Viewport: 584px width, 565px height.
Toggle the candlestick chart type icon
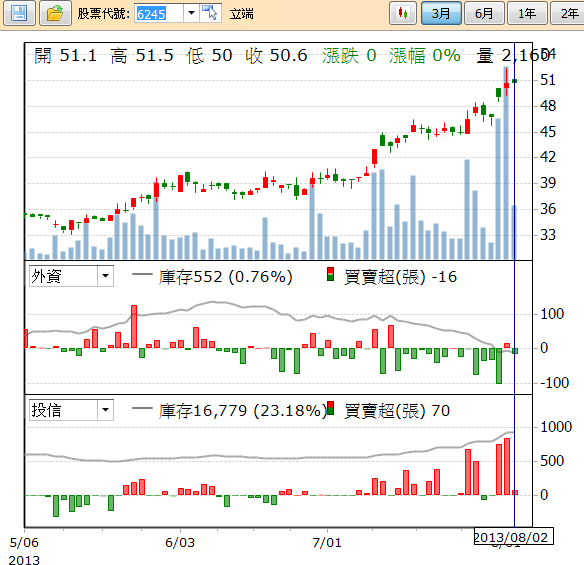tap(403, 13)
